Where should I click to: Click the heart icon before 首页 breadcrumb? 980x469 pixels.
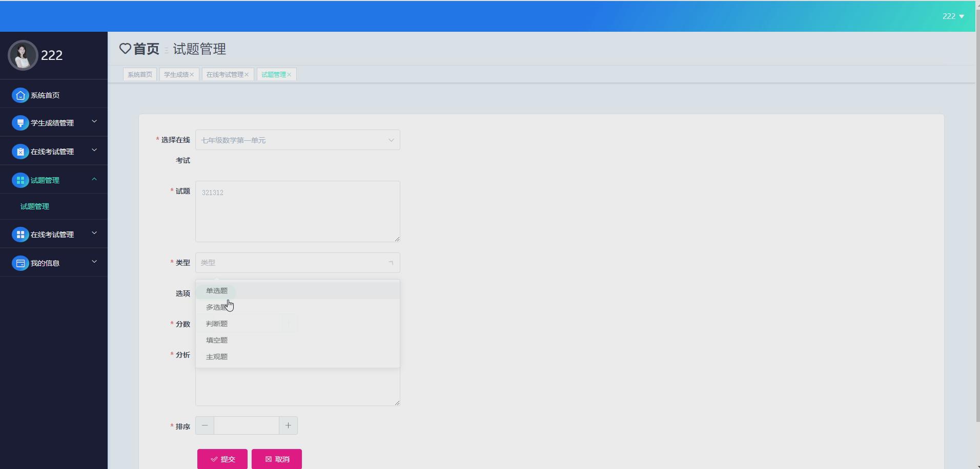click(126, 49)
